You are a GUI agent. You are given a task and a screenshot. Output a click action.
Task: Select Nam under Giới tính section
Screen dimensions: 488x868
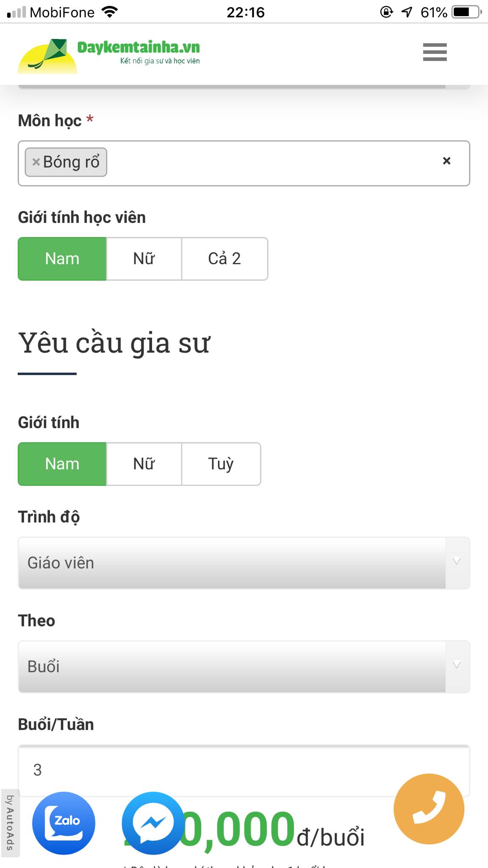pos(62,464)
